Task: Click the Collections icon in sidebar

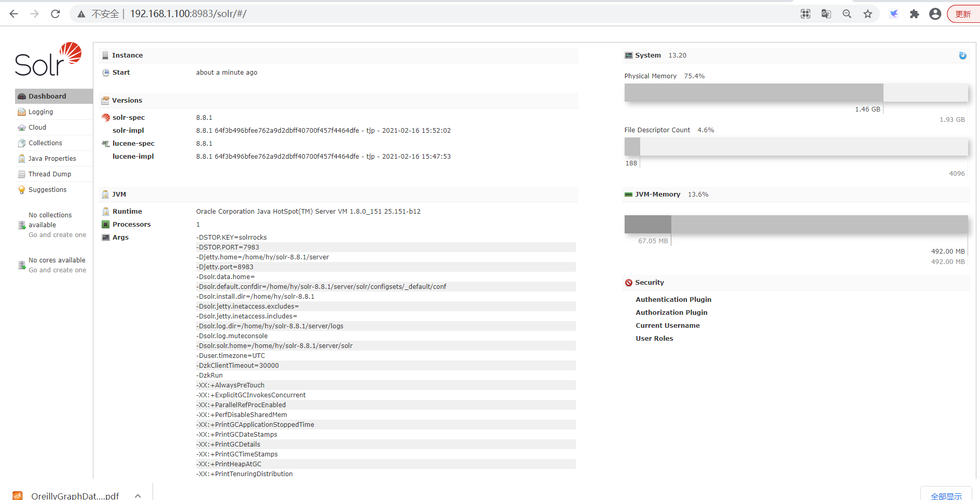Action: point(22,143)
